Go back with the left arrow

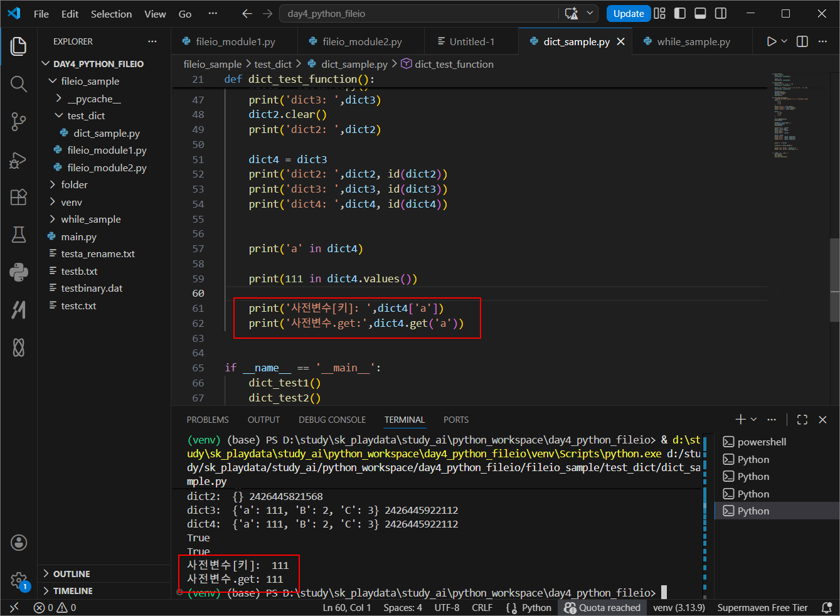pos(247,13)
